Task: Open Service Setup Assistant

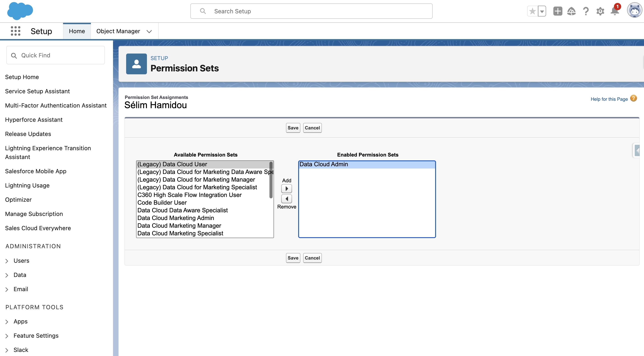Action: tap(38, 91)
